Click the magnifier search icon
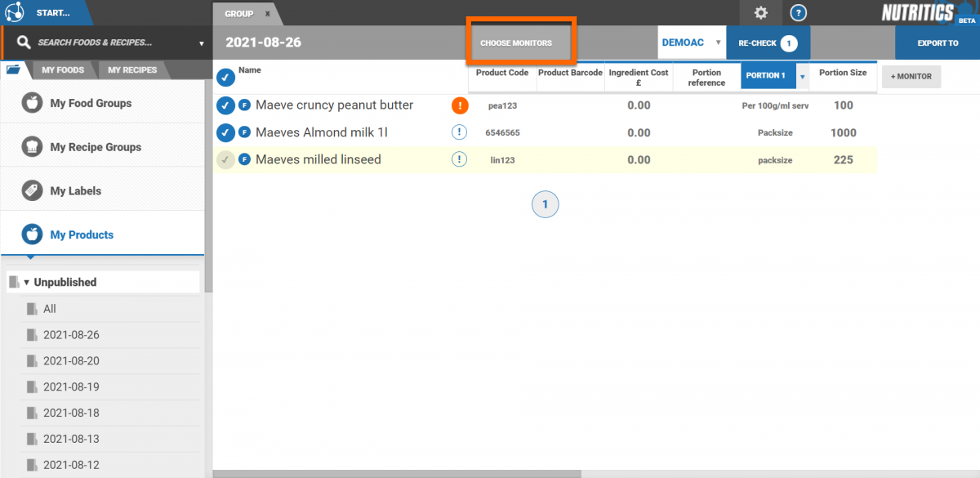This screenshot has width=980, height=478. (24, 42)
